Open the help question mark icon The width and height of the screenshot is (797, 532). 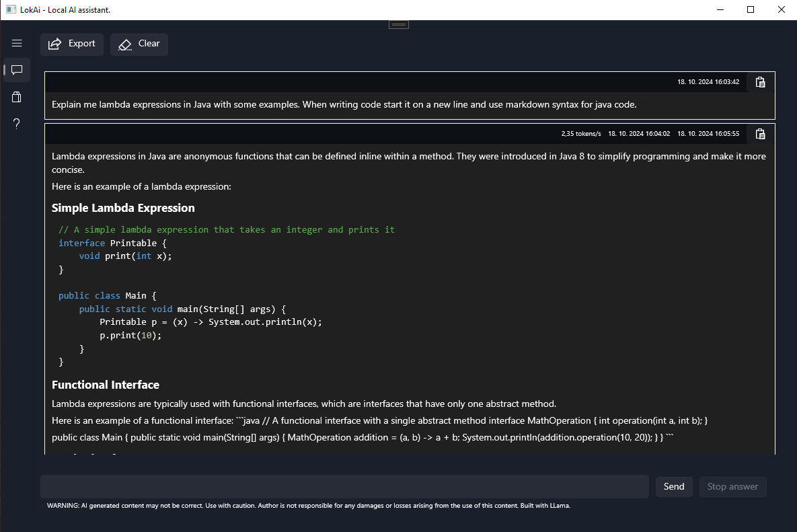[x=17, y=124]
